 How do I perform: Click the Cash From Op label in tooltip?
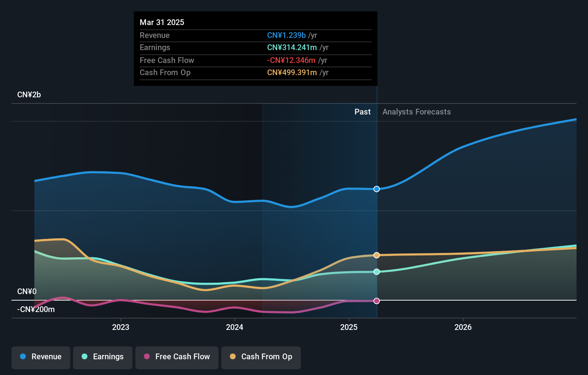[165, 72]
